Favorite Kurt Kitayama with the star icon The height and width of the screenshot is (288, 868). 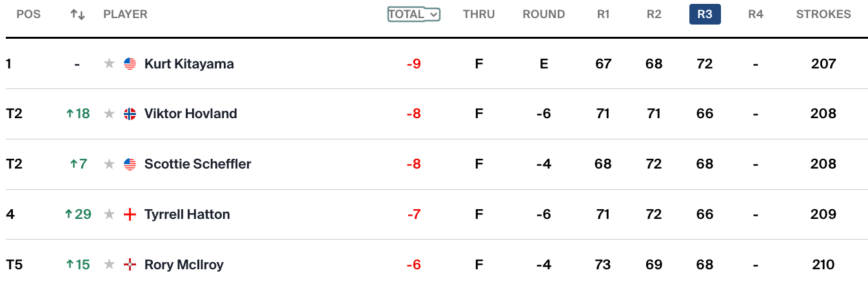pos(110,64)
